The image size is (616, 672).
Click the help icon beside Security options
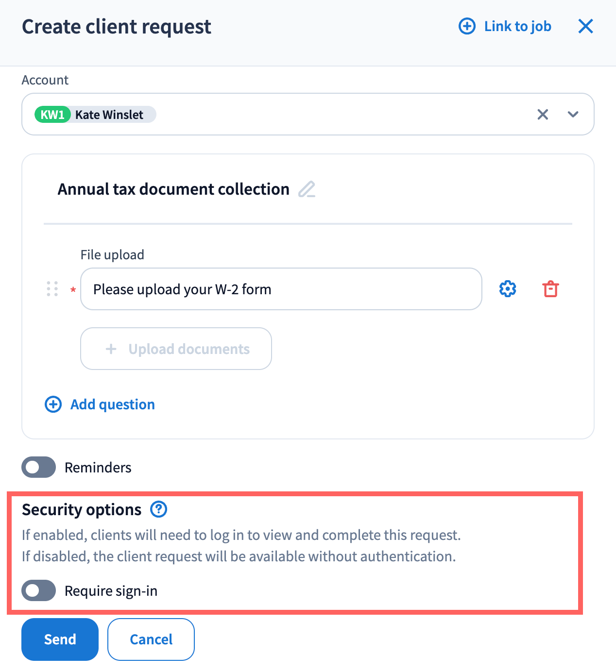click(158, 509)
